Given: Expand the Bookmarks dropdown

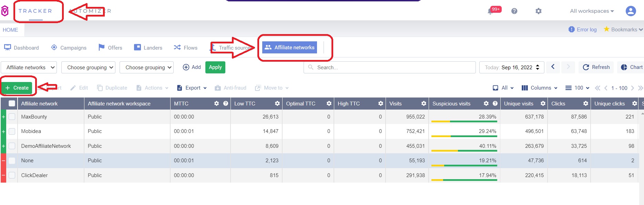Looking at the screenshot, I should pos(623,29).
